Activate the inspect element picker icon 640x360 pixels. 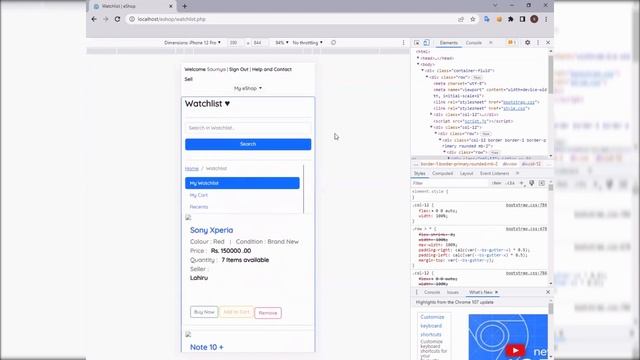pos(417,42)
